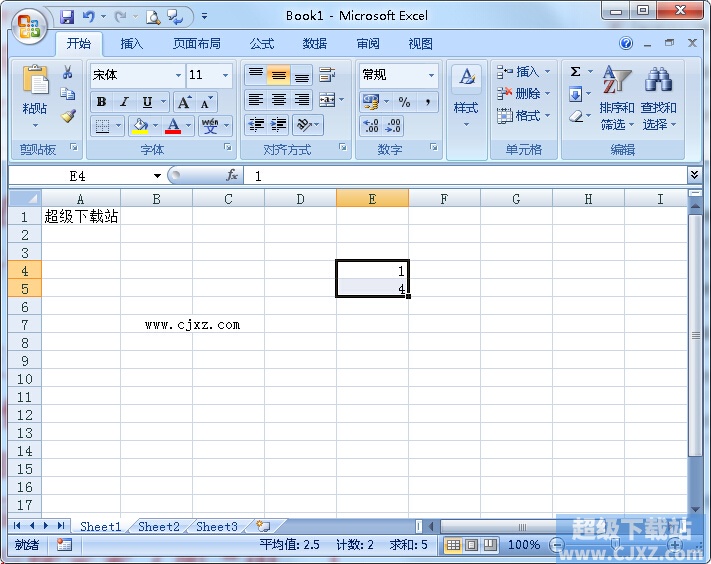Expand the Delete cells (删除) dropdown
Image resolution: width=711 pixels, height=564 pixels.
(547, 93)
